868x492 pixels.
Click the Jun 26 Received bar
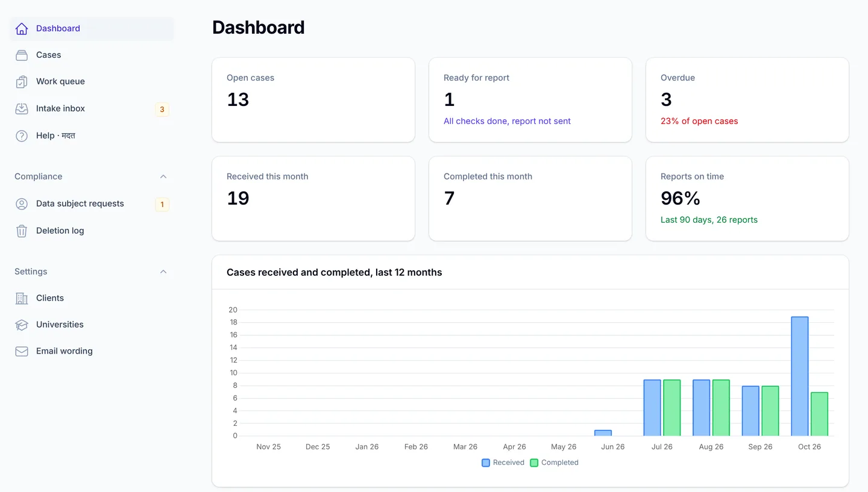point(603,433)
